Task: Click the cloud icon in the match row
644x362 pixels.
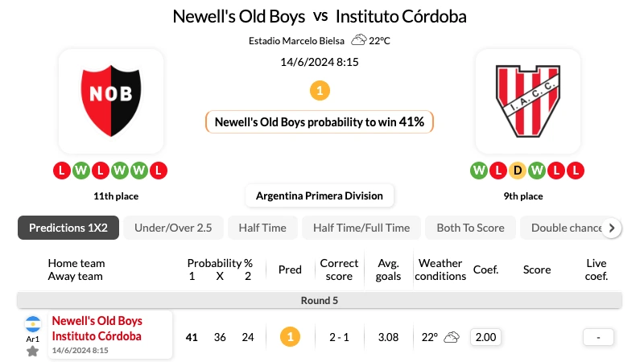Action: click(452, 337)
